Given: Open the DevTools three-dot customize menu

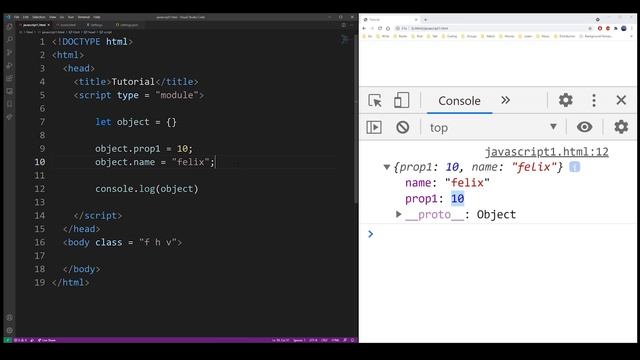Looking at the screenshot, I should (594, 100).
